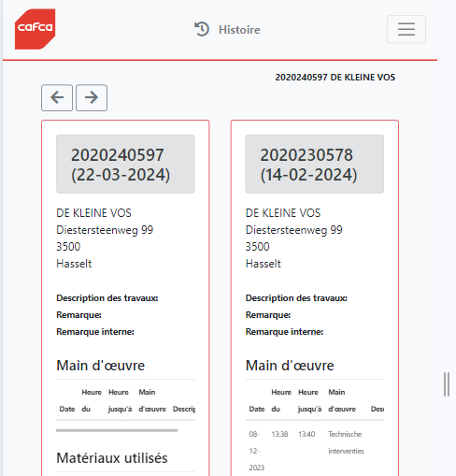Click the Cafca logo
456x476 pixels.
coord(36,29)
